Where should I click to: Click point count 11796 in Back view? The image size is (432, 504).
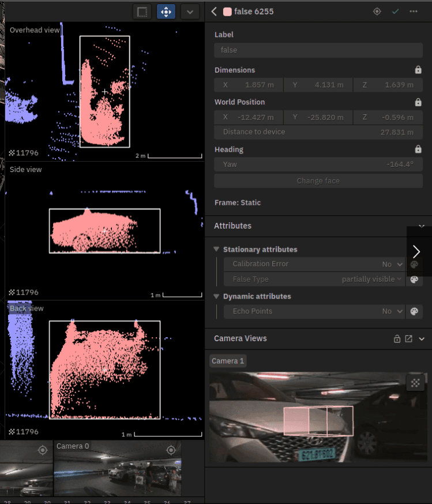24,432
